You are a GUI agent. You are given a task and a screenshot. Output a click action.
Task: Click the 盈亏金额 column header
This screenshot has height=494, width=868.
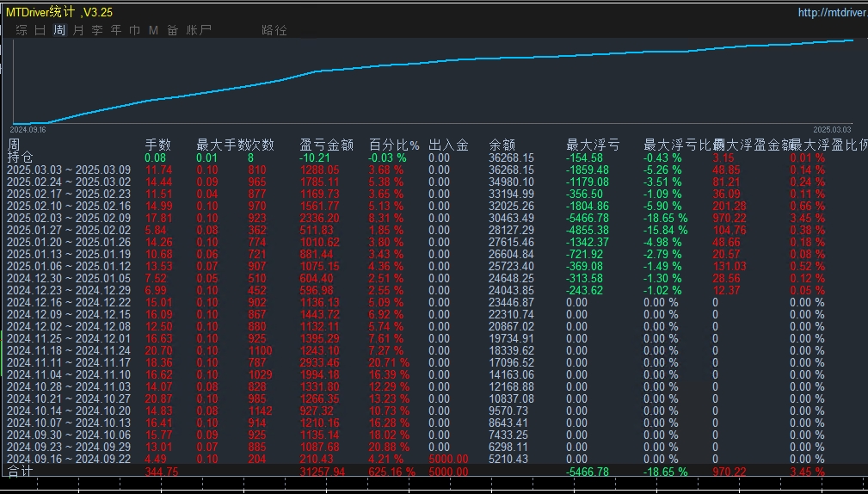326,145
